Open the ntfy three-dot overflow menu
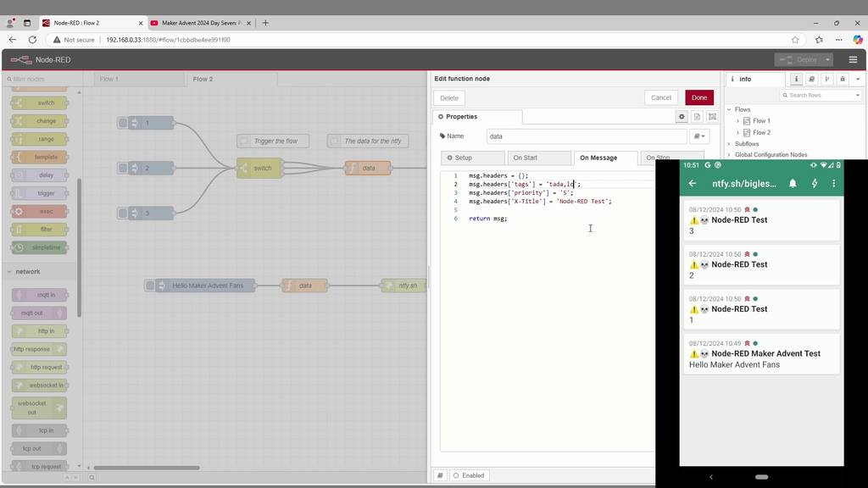 click(x=834, y=183)
